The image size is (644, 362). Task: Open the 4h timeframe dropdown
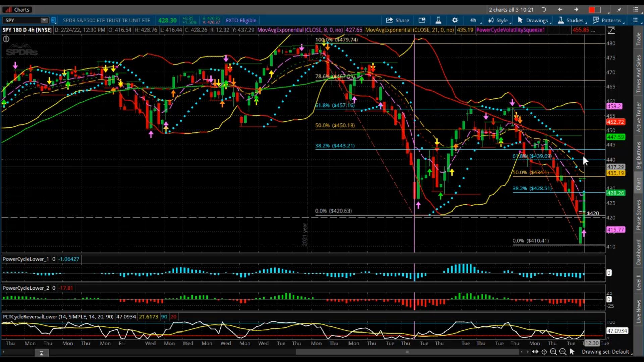474,20
